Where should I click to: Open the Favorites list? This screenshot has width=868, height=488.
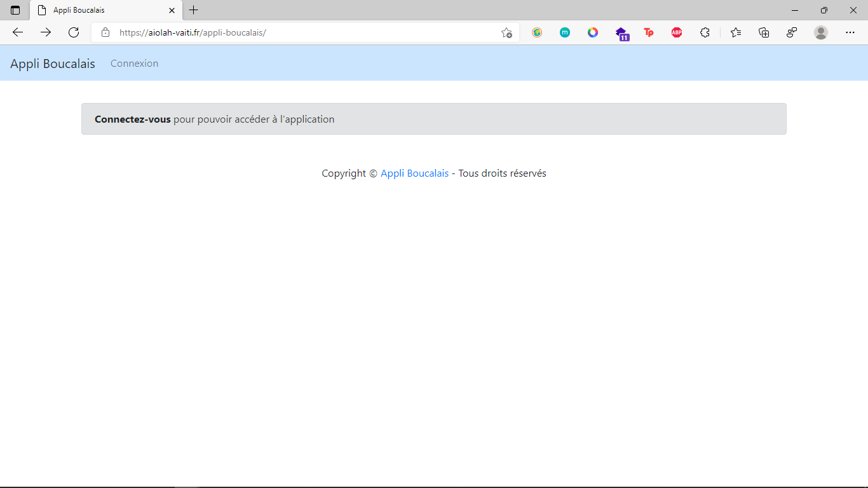(736, 32)
